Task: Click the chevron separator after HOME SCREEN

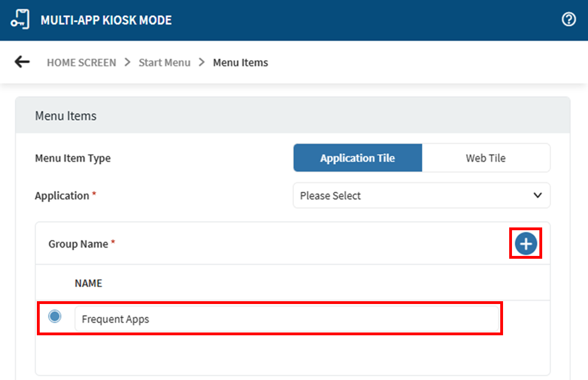Action: click(127, 63)
